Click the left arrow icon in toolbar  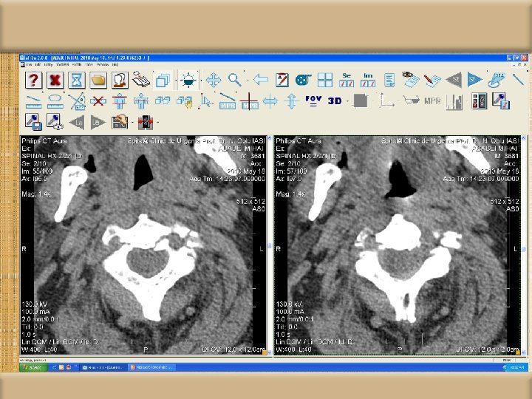261,80
